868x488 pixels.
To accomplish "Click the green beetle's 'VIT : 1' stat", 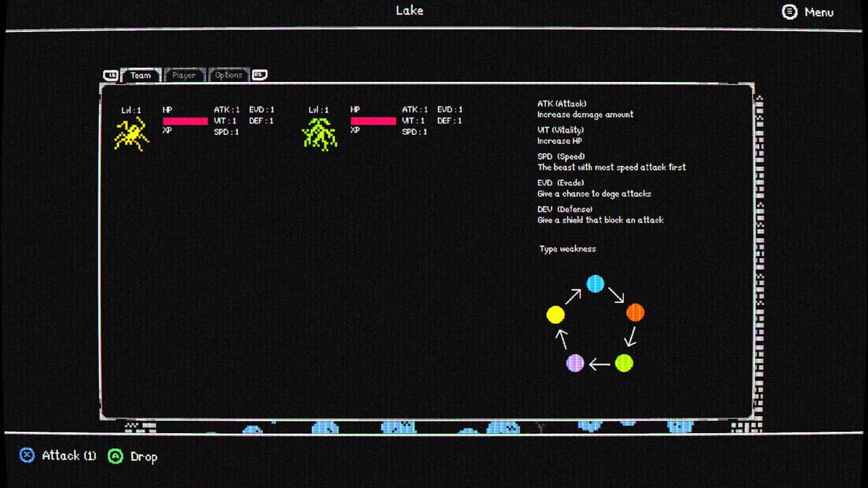I will [414, 121].
